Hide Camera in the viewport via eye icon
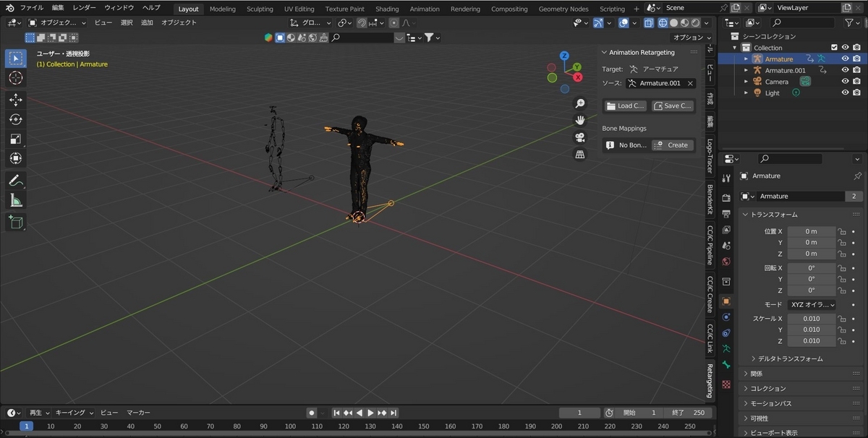868x438 pixels. [x=845, y=82]
